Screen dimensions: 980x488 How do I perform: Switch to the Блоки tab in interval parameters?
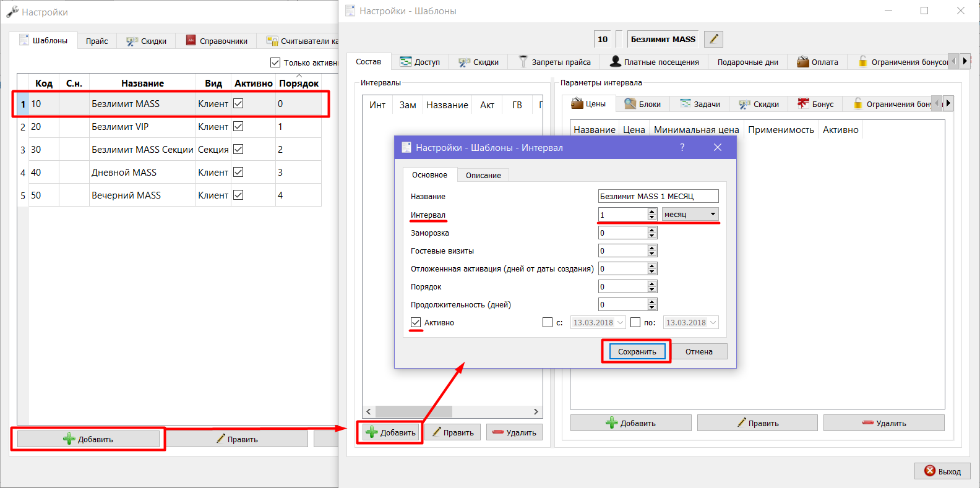[642, 104]
